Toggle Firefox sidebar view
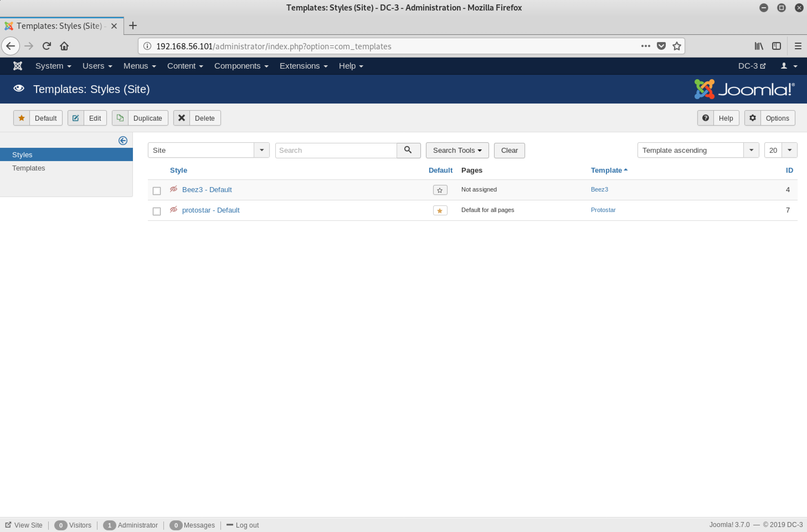 (777, 46)
